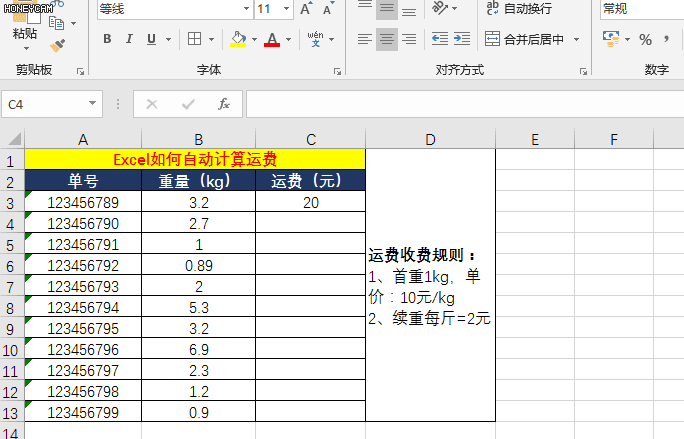Viewport: 684px width, 439px height.
Task: Click 合并后居中 merge and center
Action: coord(524,39)
